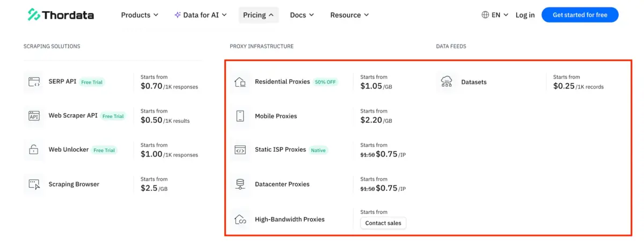The image size is (644, 252).
Task: Expand the Products dropdown menu
Action: [140, 15]
